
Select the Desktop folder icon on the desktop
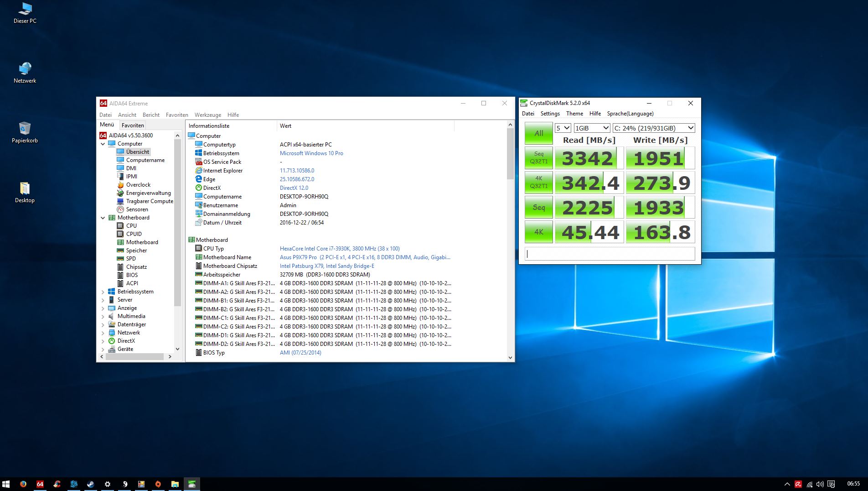[x=25, y=192]
